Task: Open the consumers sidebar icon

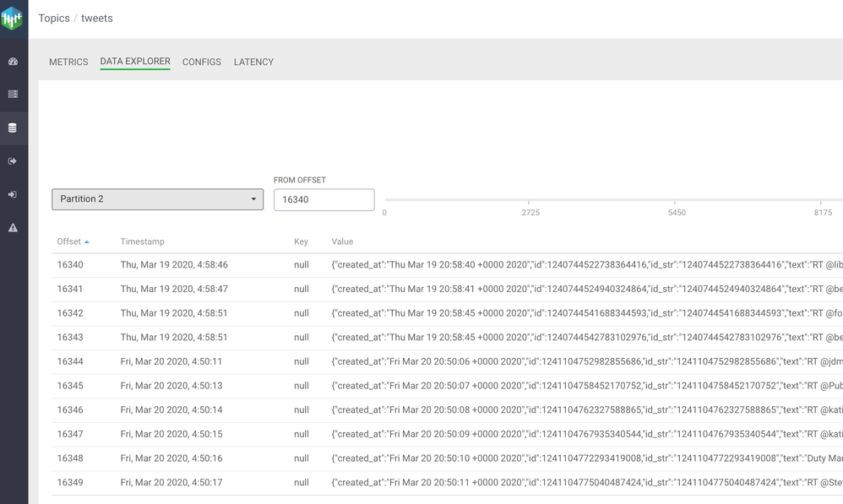Action: coord(13,194)
